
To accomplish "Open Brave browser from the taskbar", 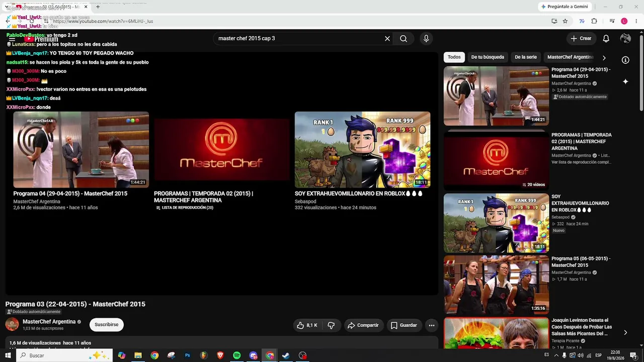I will pos(220,355).
